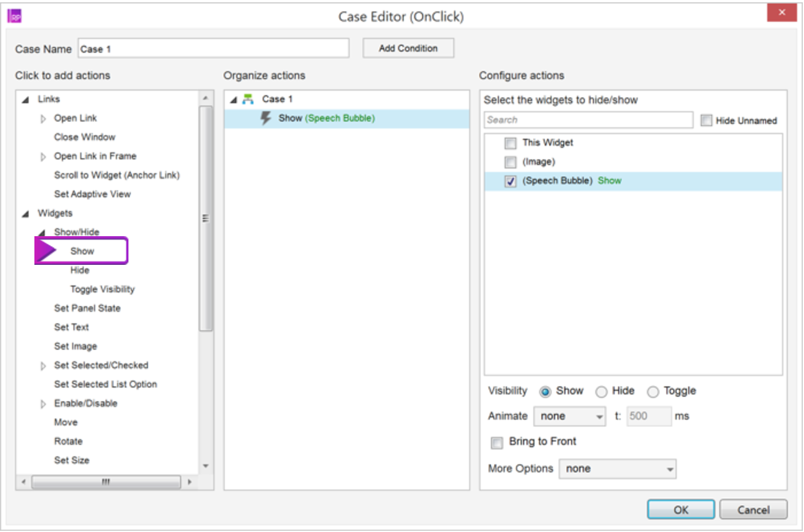The height and width of the screenshot is (532, 804).
Task: Click the horizontal scrollbar right arrow
Action: (x=189, y=482)
